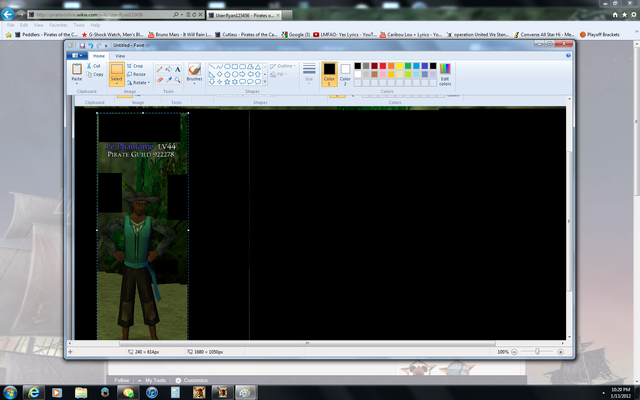
Task: Expand the Brushes dropdown arrow
Action: (x=194, y=84)
